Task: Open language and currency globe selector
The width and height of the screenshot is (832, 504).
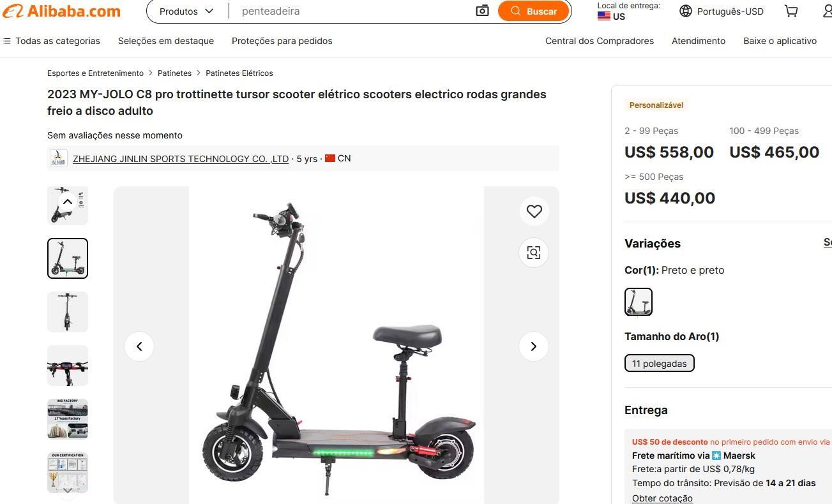Action: [722, 11]
